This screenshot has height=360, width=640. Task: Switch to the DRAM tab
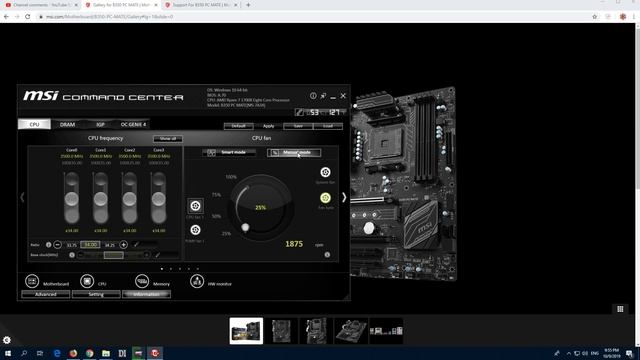(x=67, y=124)
